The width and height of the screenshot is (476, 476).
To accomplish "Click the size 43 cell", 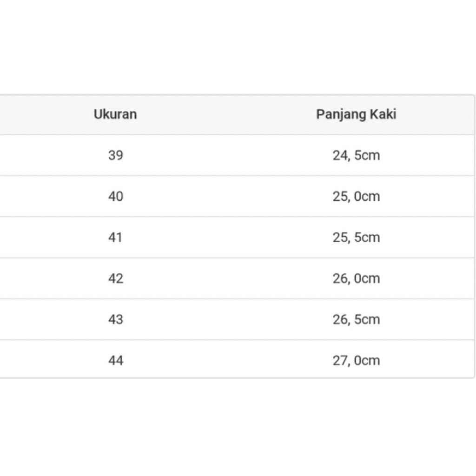I will click(x=115, y=319).
